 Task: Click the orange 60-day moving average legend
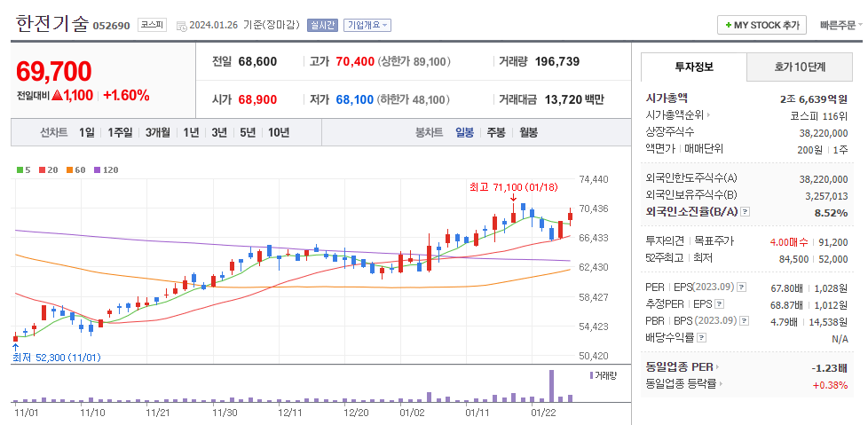pos(75,169)
